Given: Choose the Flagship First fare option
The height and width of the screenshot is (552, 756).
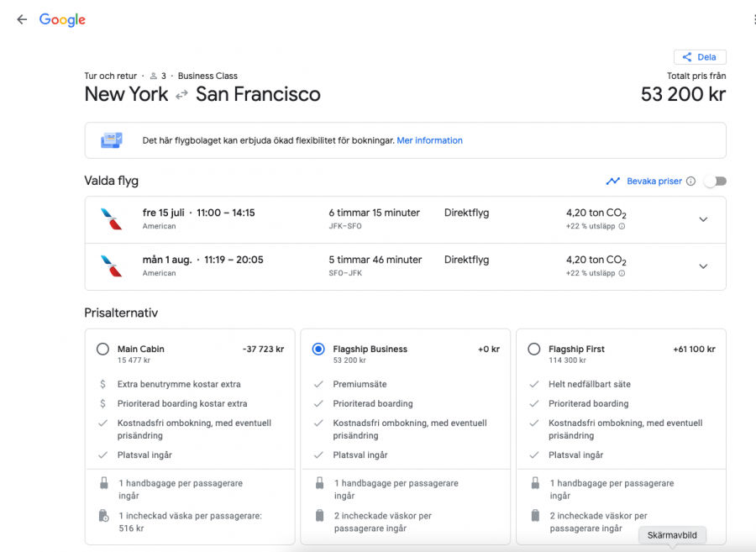Looking at the screenshot, I should pyautogui.click(x=534, y=350).
